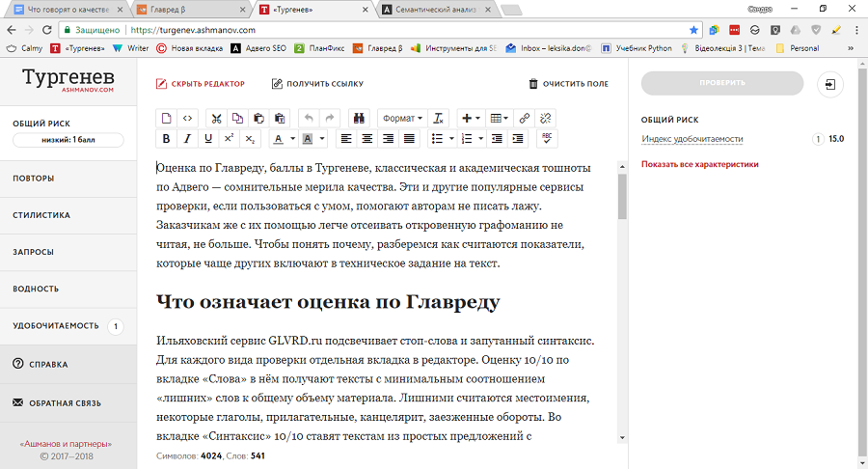This screenshot has width=868, height=469.
Task: Click the Тургенев logo
Action: click(x=68, y=80)
